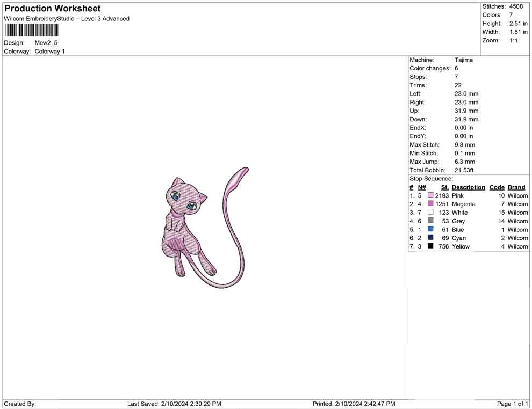Click the Stitches value '4508'
Viewport: 532px width, 409px height.
coord(516,6)
